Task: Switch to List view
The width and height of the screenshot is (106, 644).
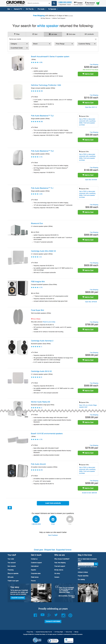Action: 53,34
